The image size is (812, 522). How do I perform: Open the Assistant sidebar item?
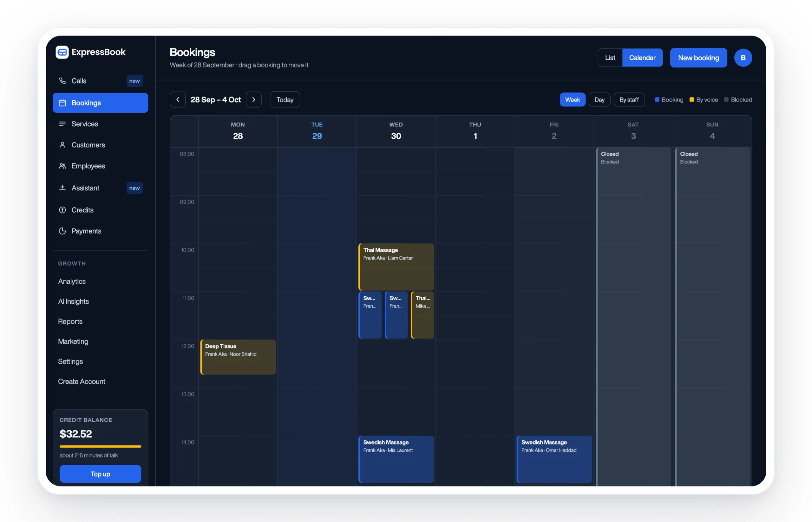click(100, 188)
